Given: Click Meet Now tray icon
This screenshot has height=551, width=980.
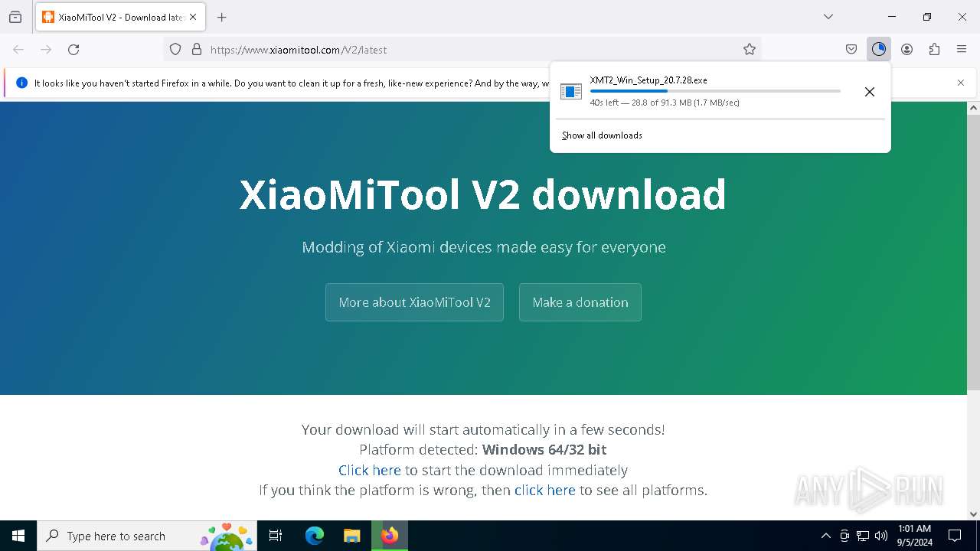Looking at the screenshot, I should click(844, 536).
